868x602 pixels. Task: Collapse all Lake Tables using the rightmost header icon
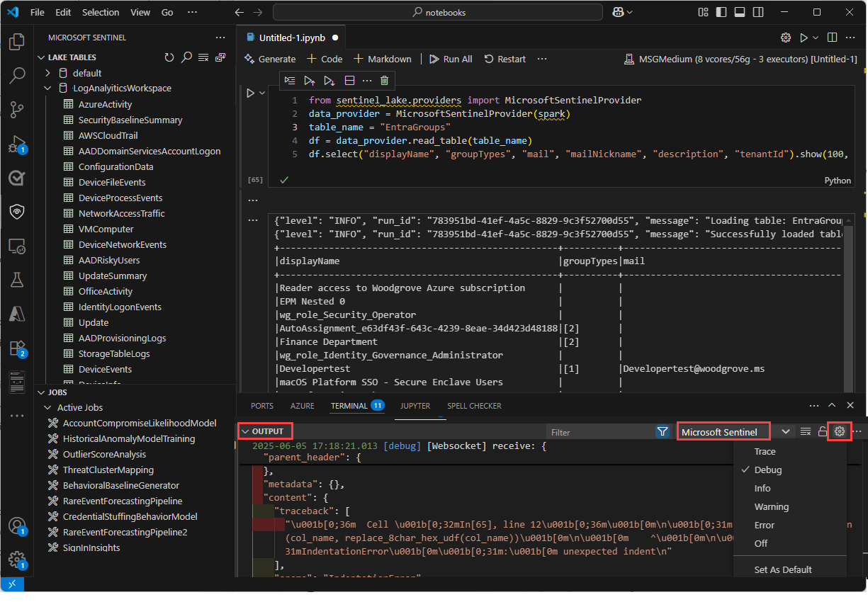220,57
